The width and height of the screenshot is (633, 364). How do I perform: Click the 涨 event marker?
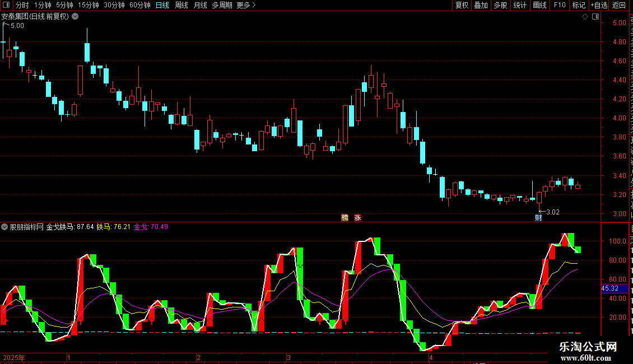tap(358, 217)
